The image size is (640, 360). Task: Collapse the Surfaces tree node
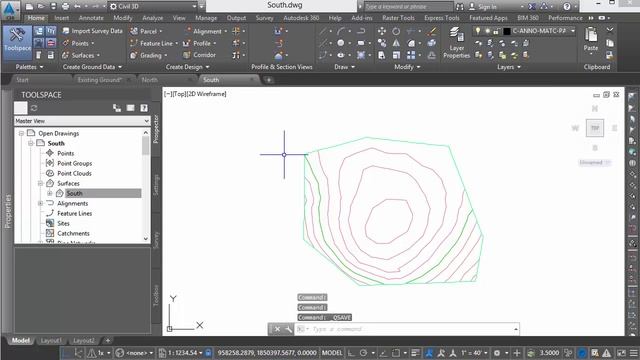(x=40, y=183)
